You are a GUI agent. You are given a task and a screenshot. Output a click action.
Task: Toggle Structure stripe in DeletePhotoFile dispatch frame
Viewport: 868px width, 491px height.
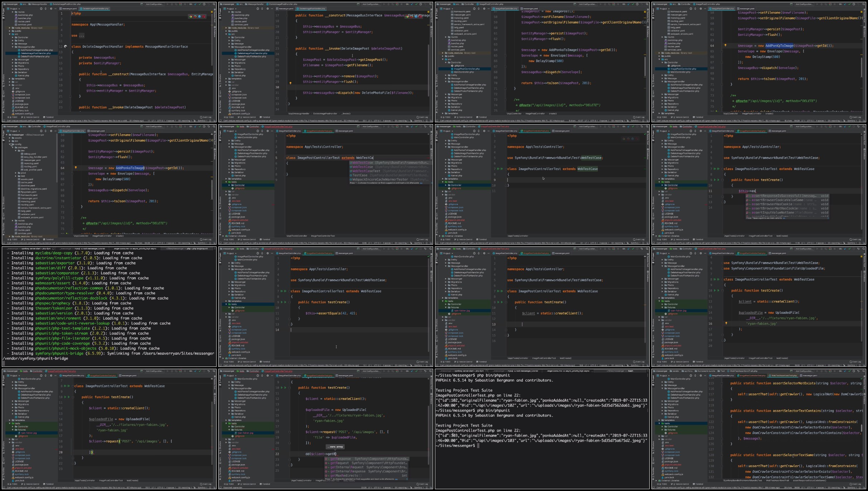point(220,80)
